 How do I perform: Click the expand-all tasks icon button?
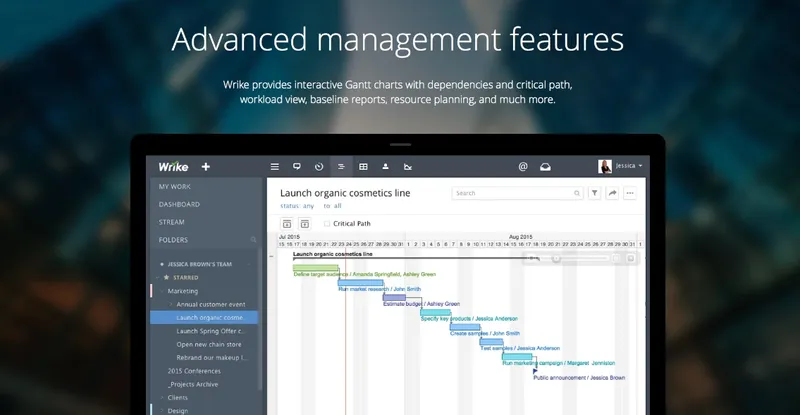305,224
